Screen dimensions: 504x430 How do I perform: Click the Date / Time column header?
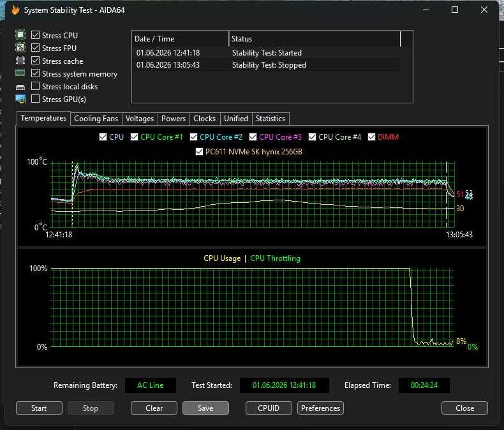pyautogui.click(x=181, y=39)
